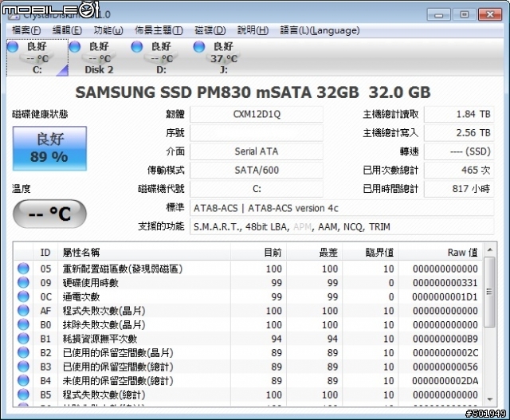
Task: Select the C: disk tab
Action: 37,57
